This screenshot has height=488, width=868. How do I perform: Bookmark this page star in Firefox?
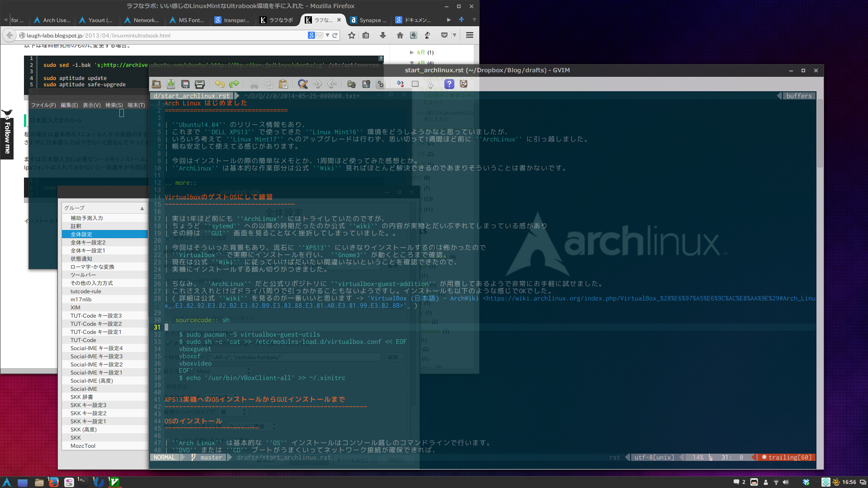coord(352,35)
